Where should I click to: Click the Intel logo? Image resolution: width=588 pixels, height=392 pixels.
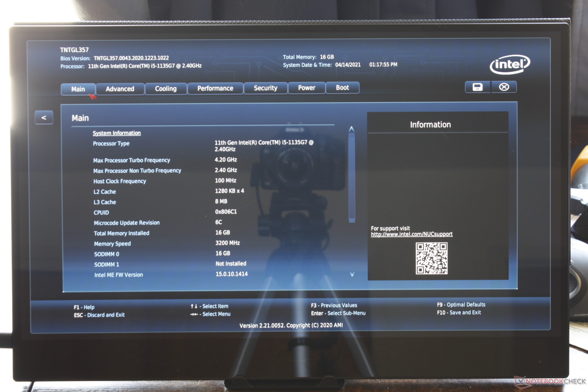click(x=510, y=64)
